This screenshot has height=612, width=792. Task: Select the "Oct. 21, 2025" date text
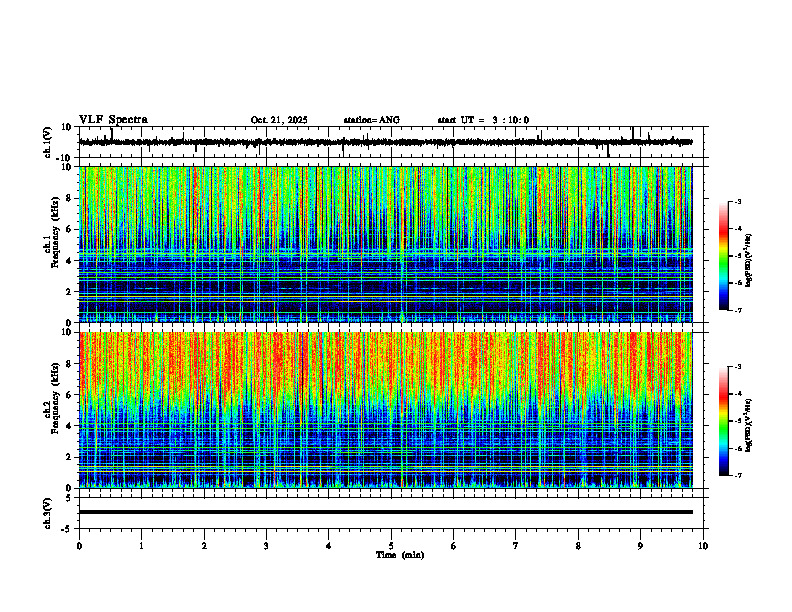[279, 120]
